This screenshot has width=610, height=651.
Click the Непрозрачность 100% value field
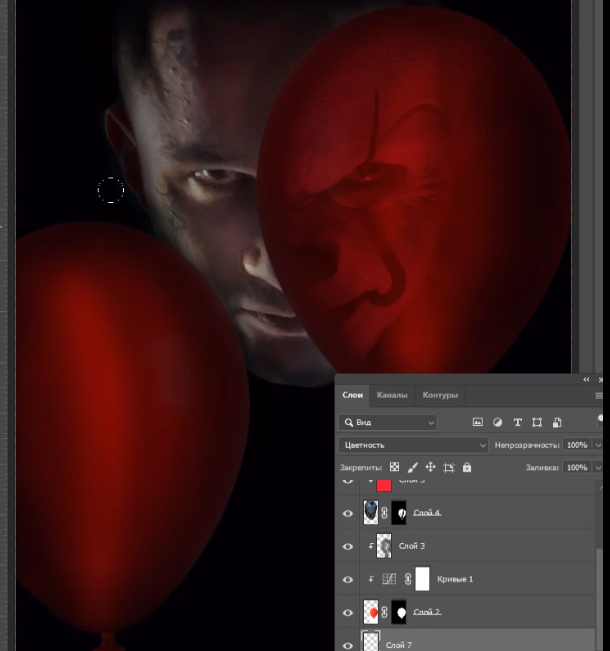[577, 445]
